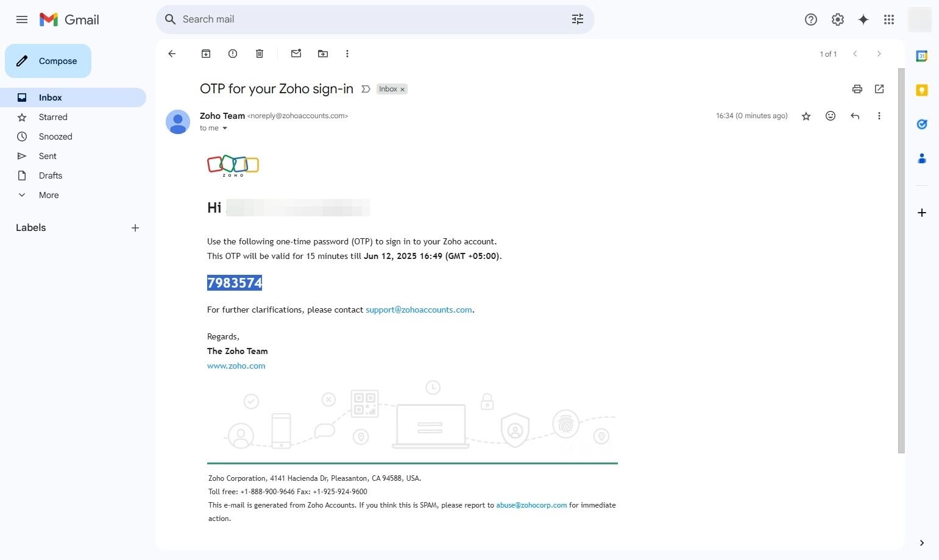This screenshot has height=560, width=939.
Task: Click the vertical scrollbar of email
Action: click(901, 261)
